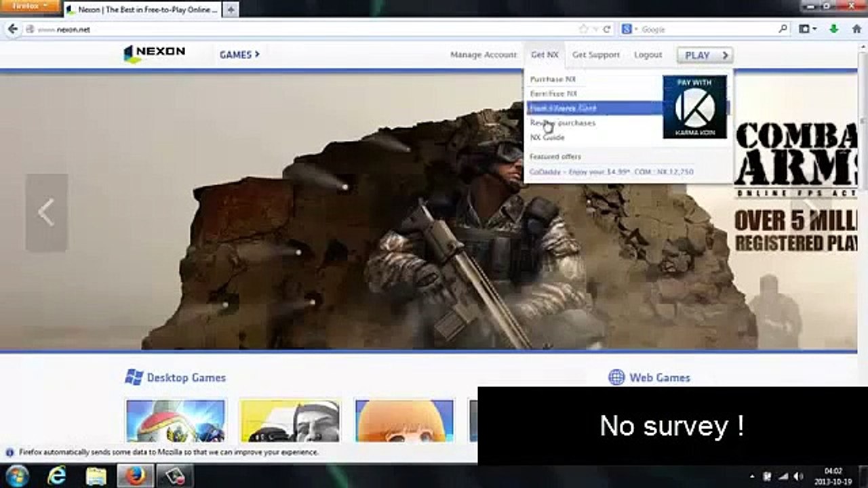The height and width of the screenshot is (488, 868).
Task: Open Manage Account link
Action: click(484, 55)
